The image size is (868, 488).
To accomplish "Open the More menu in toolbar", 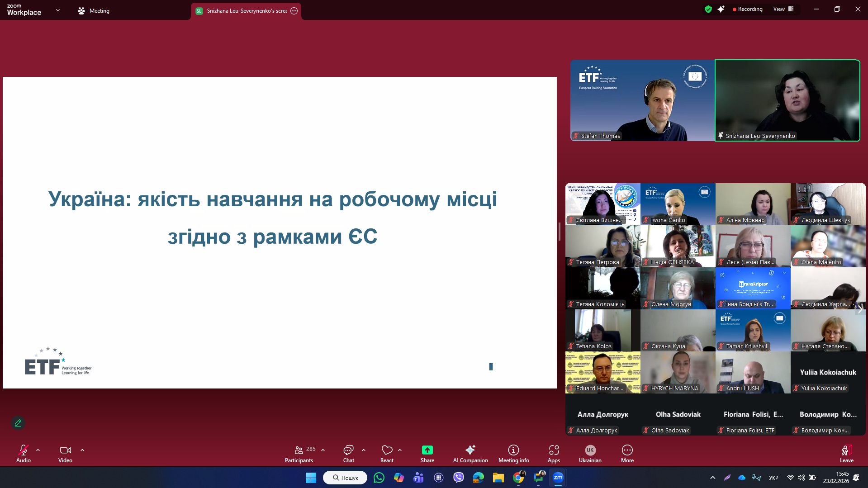I will [x=627, y=454].
